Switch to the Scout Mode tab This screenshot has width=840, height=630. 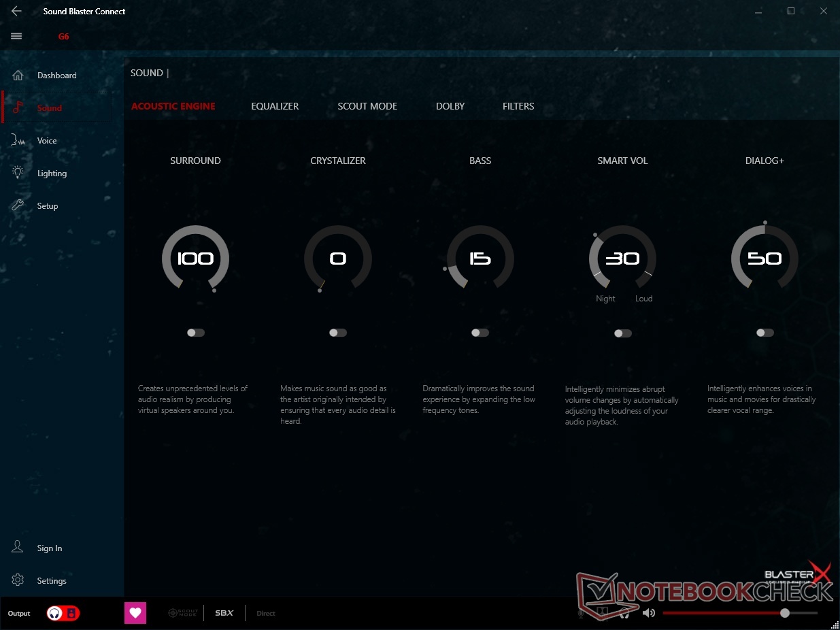pyautogui.click(x=367, y=106)
